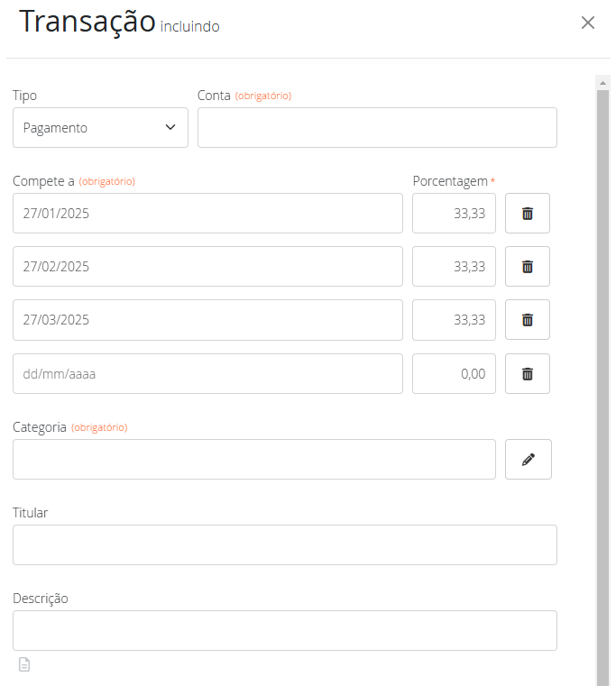Click first row's 33,33 percentage field
Image resolution: width=616 pixels, height=686 pixels.
pos(454,214)
